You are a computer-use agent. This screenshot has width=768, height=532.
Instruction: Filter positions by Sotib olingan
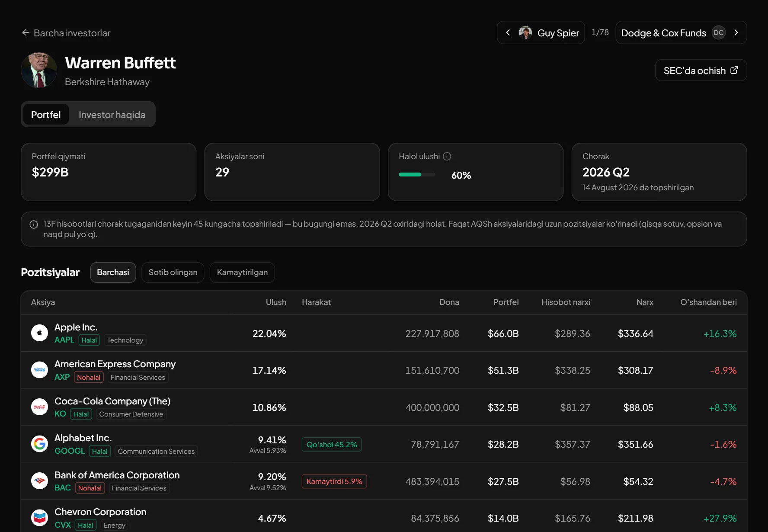(173, 272)
